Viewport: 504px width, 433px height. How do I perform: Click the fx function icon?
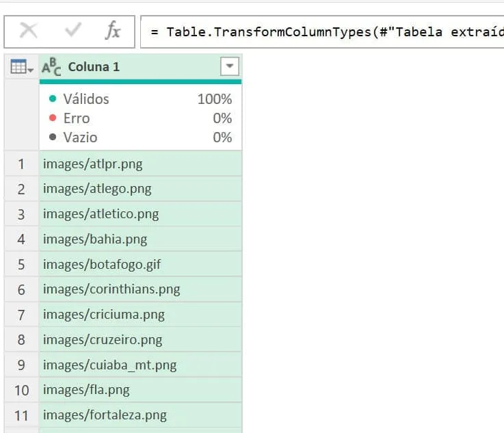coord(113,31)
